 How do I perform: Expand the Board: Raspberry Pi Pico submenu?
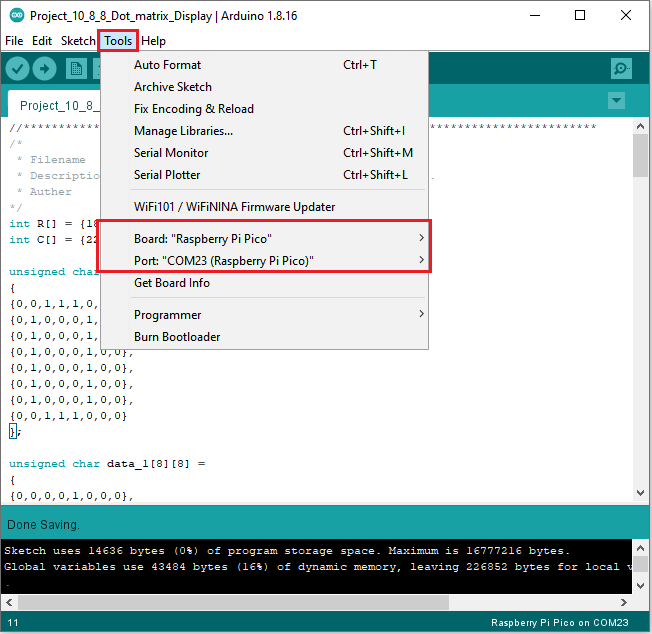pos(264,239)
